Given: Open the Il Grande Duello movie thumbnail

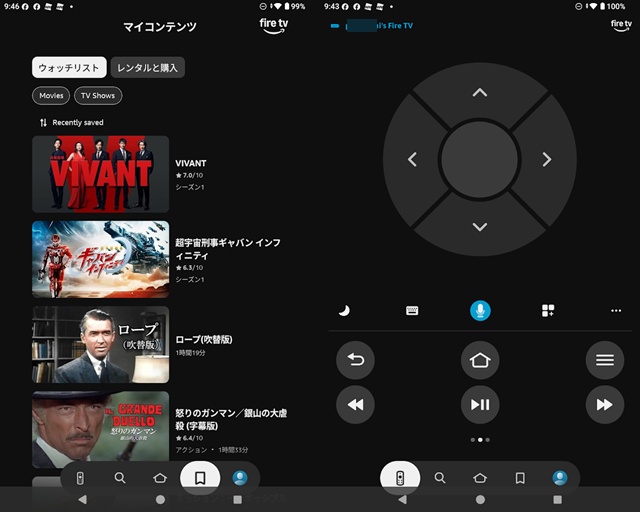Looking at the screenshot, I should (x=100, y=429).
